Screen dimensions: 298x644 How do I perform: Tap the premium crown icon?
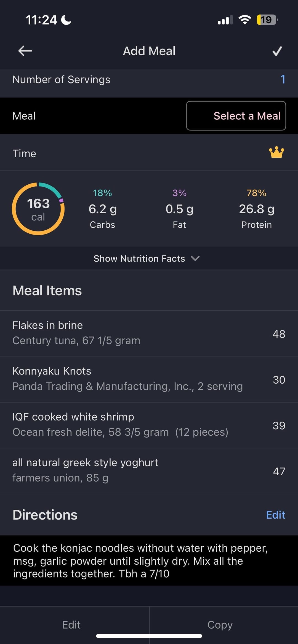(276, 152)
